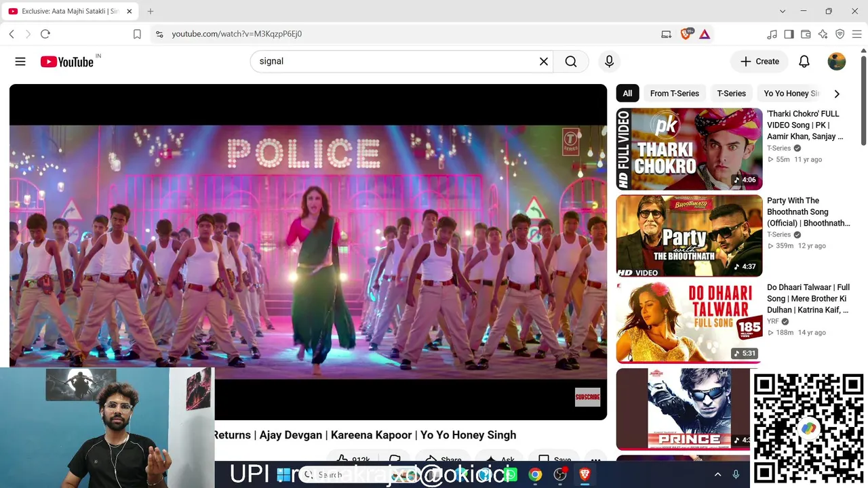
Task: Go to the YouTube home logo
Action: point(66,62)
